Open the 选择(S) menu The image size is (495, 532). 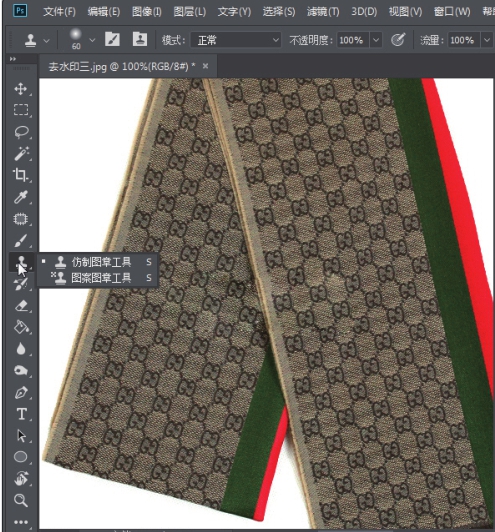(279, 12)
